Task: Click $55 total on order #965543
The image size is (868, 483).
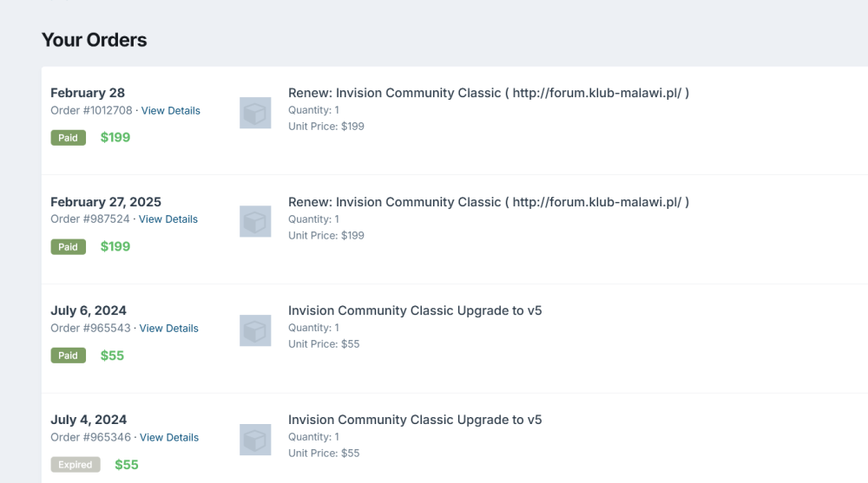Action: coord(112,356)
